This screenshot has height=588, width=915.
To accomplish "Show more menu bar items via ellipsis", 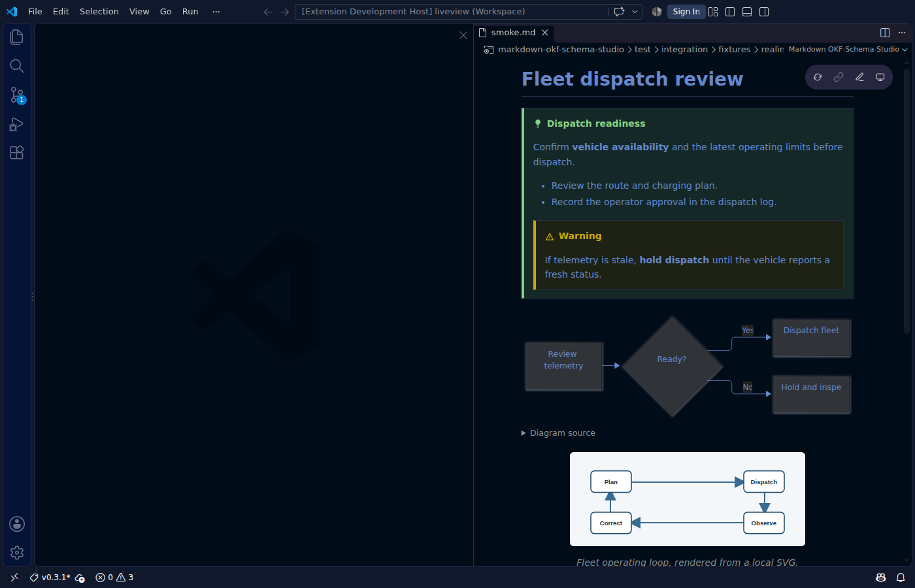I will point(216,12).
